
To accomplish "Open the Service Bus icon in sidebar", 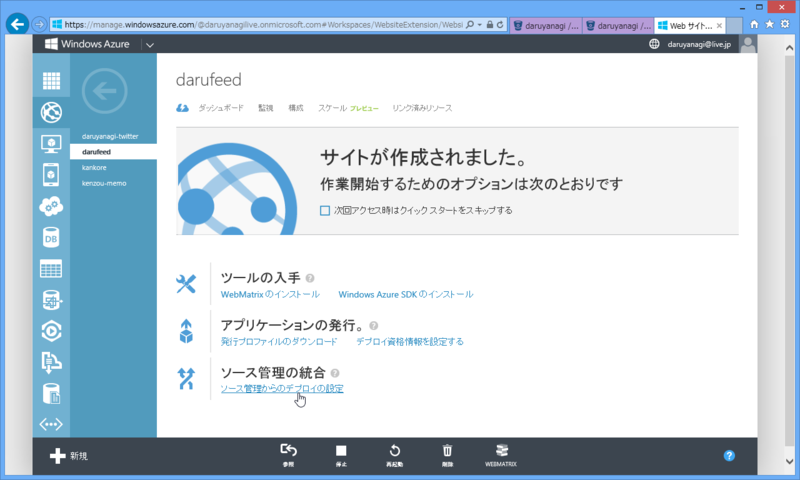I will pyautogui.click(x=51, y=363).
